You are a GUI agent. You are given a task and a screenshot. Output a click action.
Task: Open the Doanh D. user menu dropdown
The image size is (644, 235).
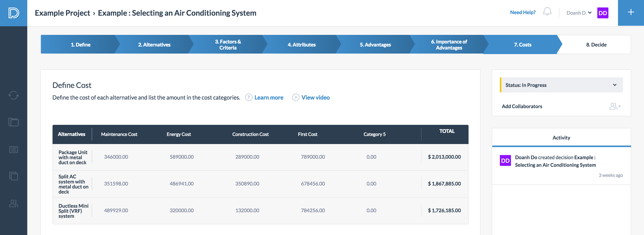coord(579,13)
